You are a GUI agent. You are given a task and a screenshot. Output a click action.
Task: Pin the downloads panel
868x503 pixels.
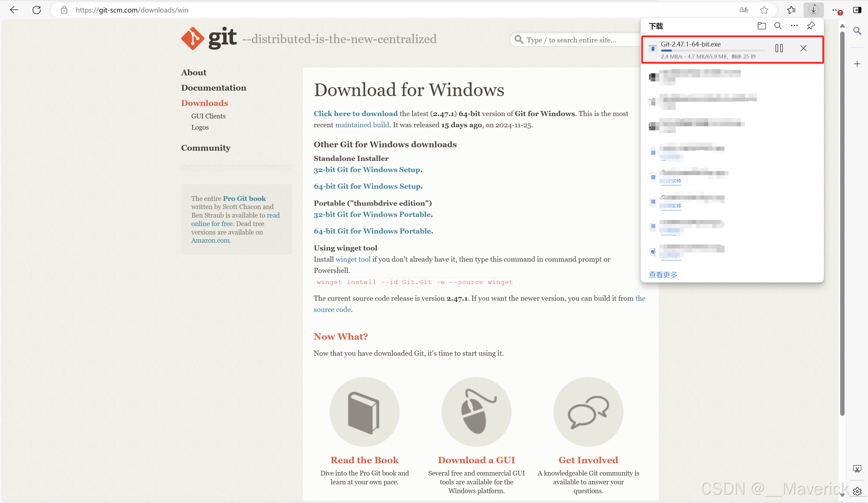810,26
